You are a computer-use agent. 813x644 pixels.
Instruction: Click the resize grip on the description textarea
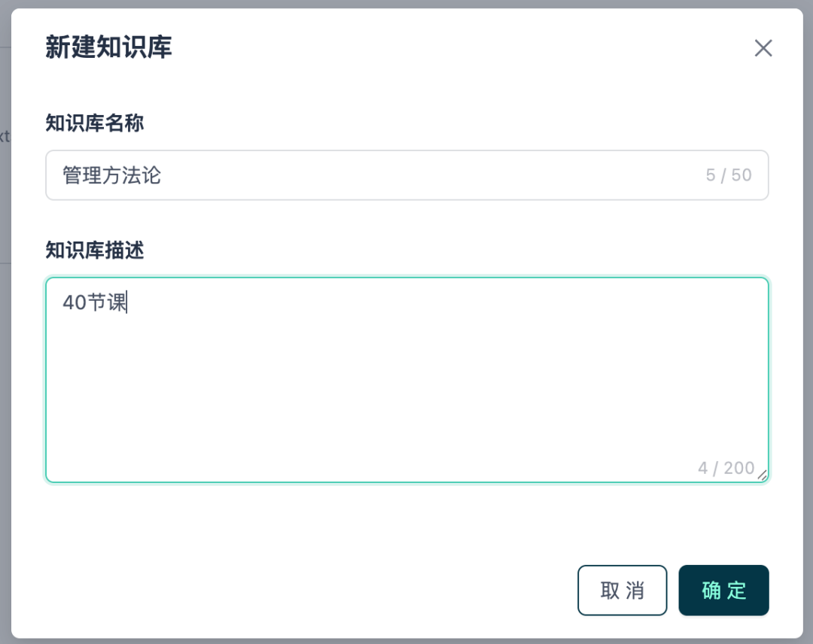coord(763,473)
